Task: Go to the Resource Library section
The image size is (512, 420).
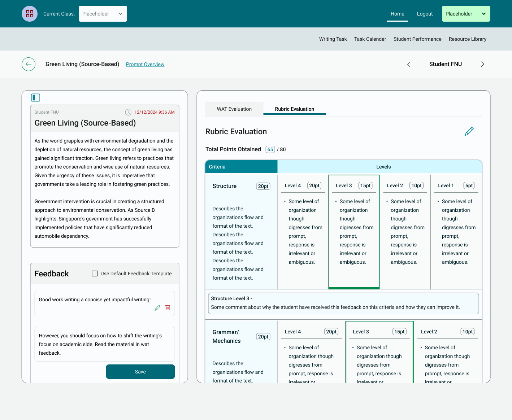Action: coord(467,39)
